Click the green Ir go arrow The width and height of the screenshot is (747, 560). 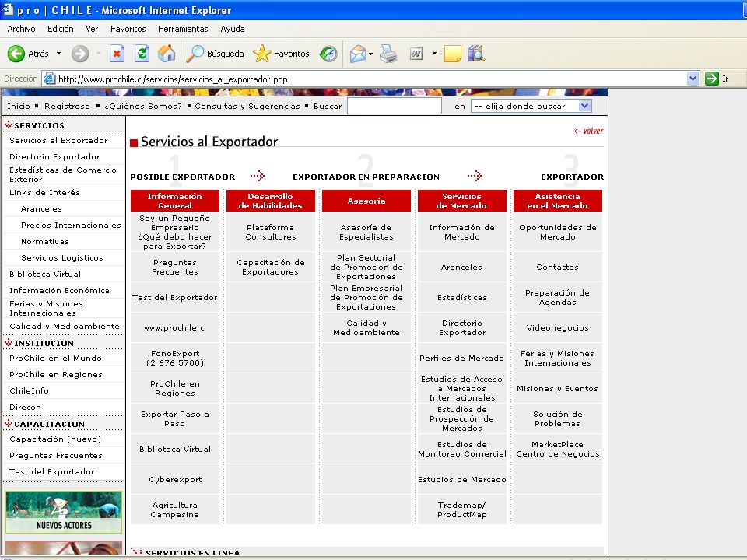pyautogui.click(x=712, y=79)
